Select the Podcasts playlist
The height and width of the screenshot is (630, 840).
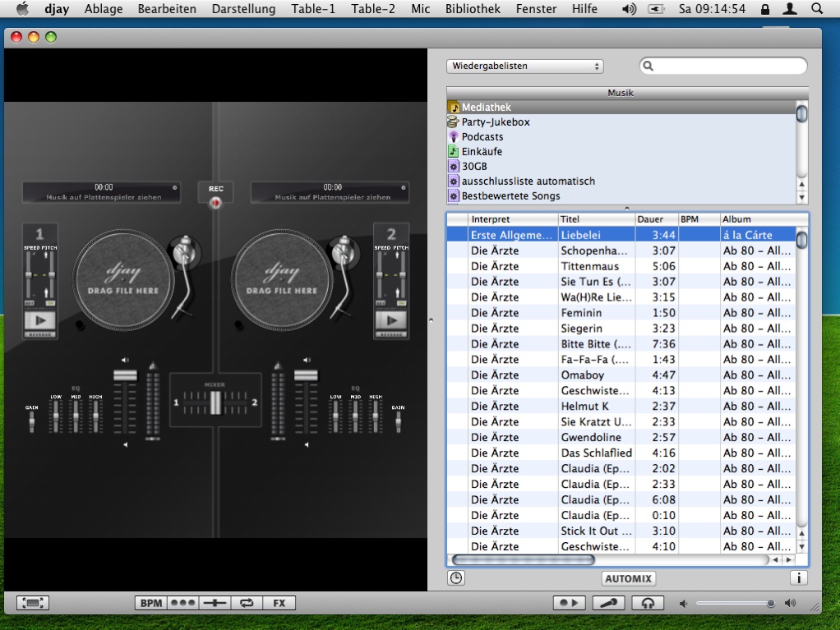click(621, 137)
